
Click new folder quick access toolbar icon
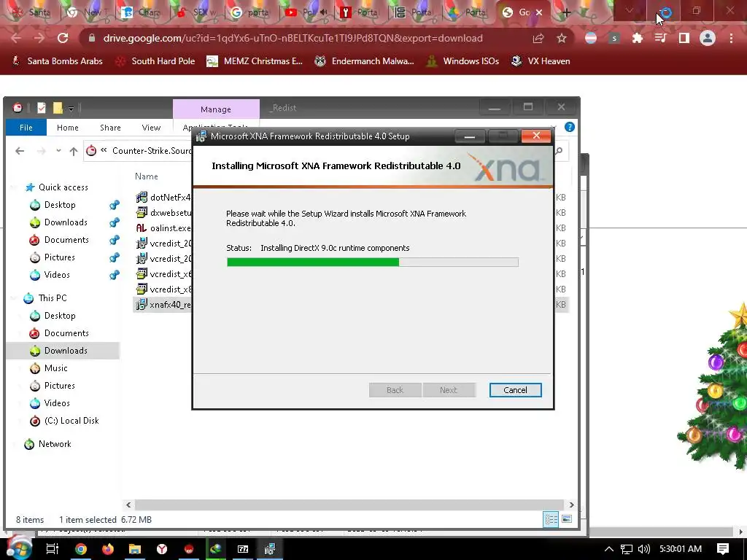pos(58,108)
